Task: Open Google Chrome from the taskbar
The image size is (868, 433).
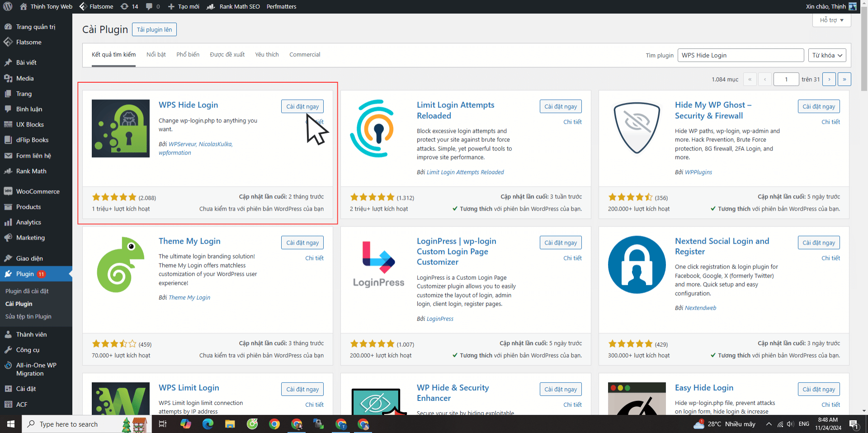Action: tap(274, 424)
